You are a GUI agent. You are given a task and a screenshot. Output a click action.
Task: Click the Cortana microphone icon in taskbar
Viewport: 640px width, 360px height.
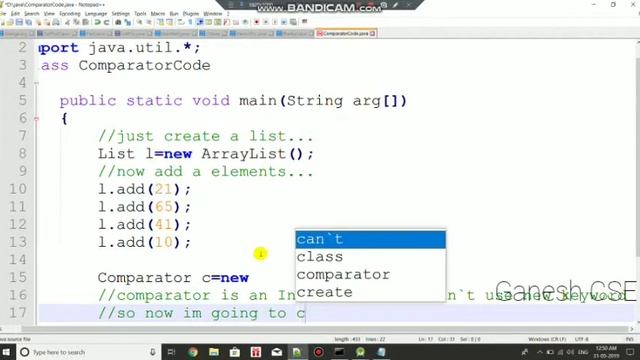(x=152, y=352)
